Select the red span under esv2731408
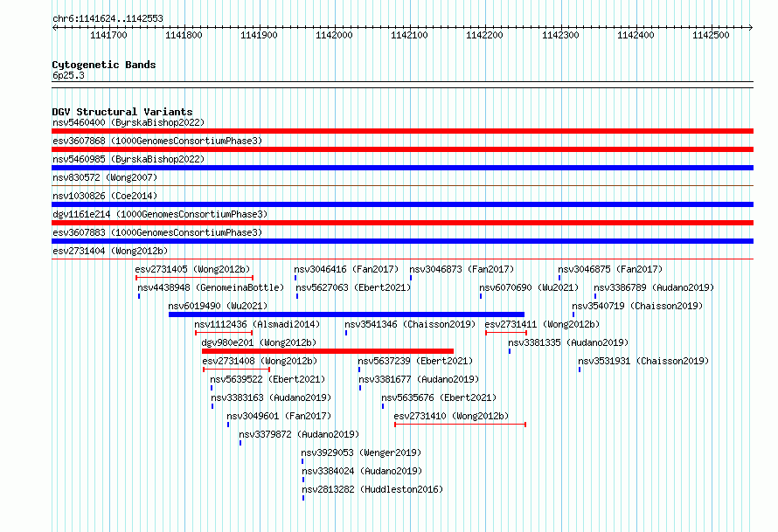The image size is (778, 532). [x=236, y=370]
